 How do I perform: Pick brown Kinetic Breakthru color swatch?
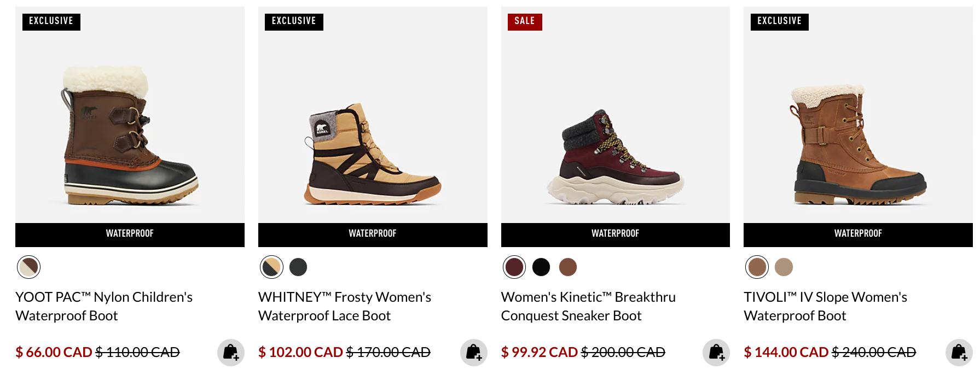(568, 267)
